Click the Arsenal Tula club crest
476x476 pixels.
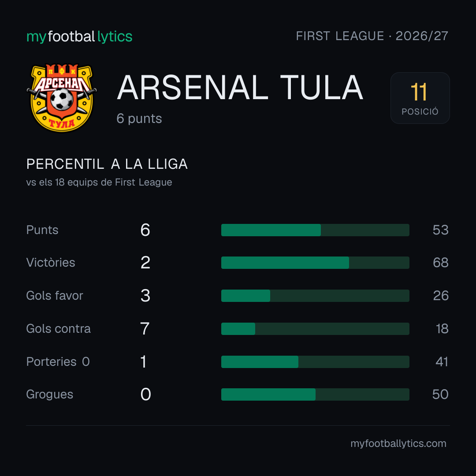(62, 98)
